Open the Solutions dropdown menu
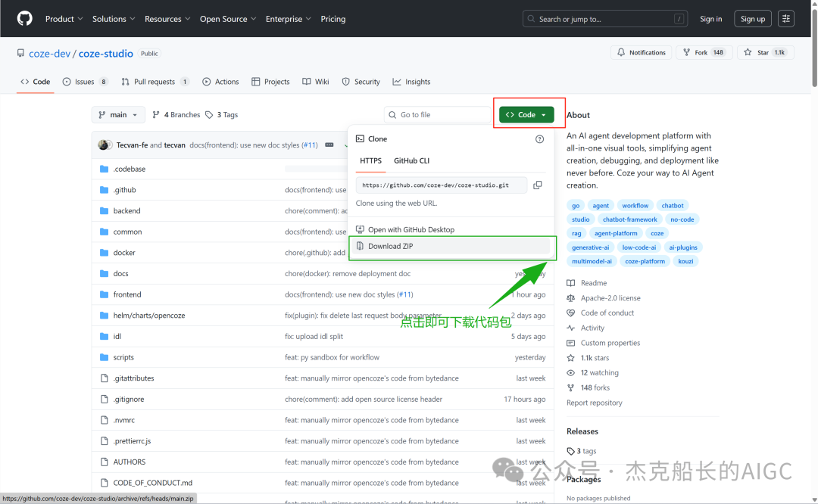Screen dimensions: 818x504 (x=113, y=19)
